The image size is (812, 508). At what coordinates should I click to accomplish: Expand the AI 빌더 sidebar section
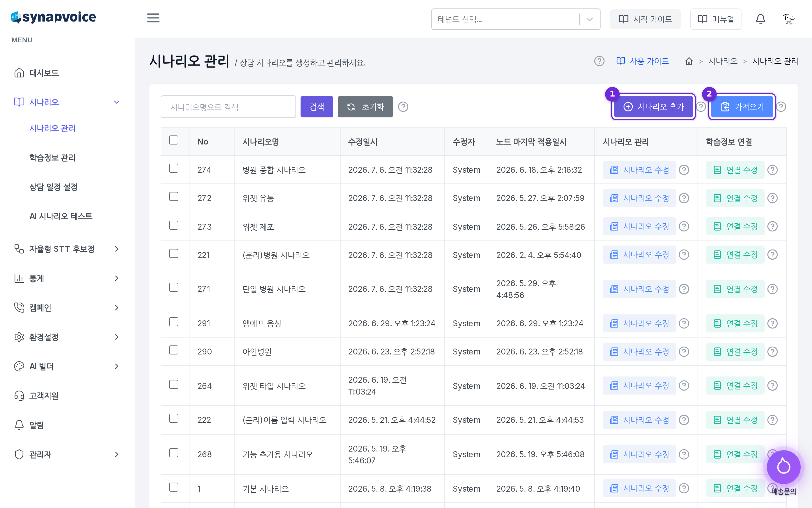point(117,366)
